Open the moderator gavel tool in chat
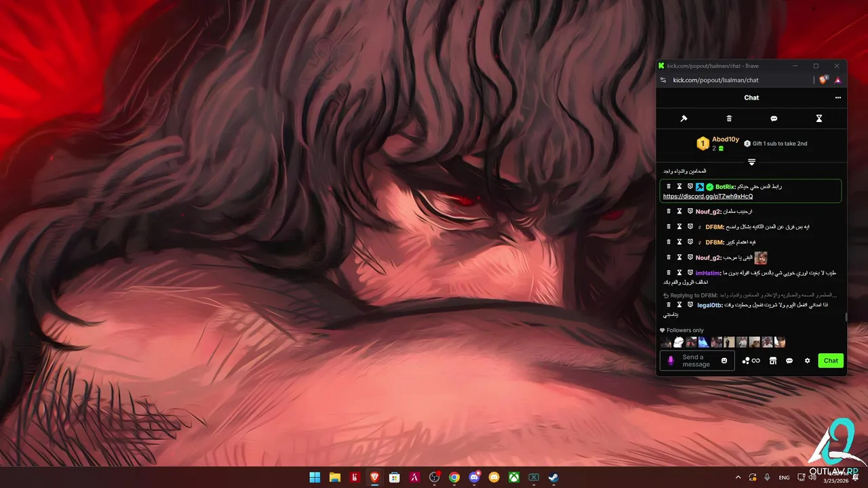868x488 pixels. (x=684, y=119)
